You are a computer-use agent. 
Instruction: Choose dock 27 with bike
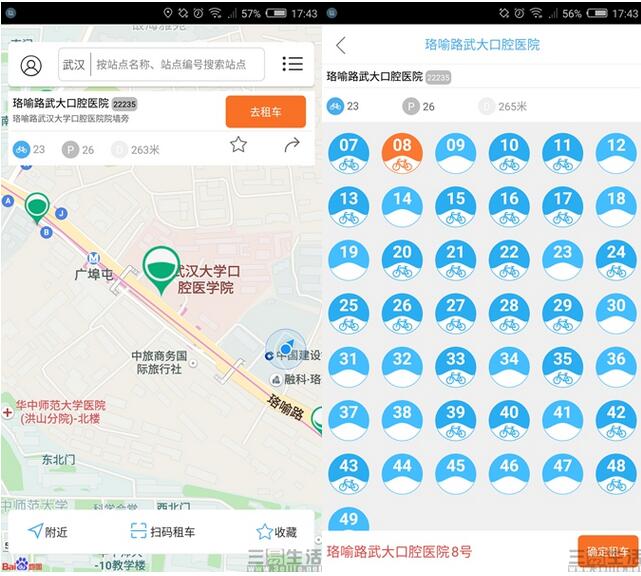coord(456,314)
